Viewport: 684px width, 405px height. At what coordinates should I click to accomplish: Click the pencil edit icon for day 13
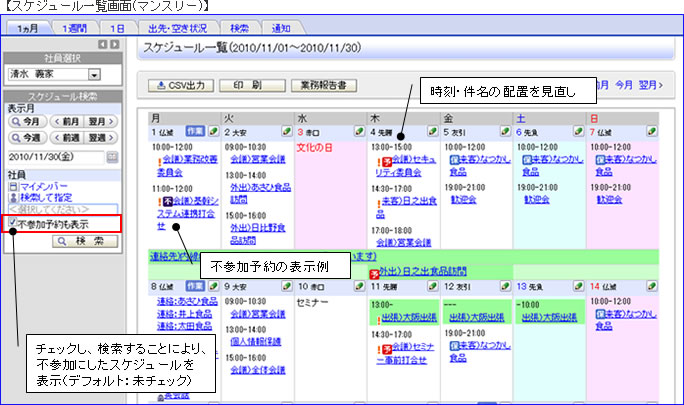point(578,286)
